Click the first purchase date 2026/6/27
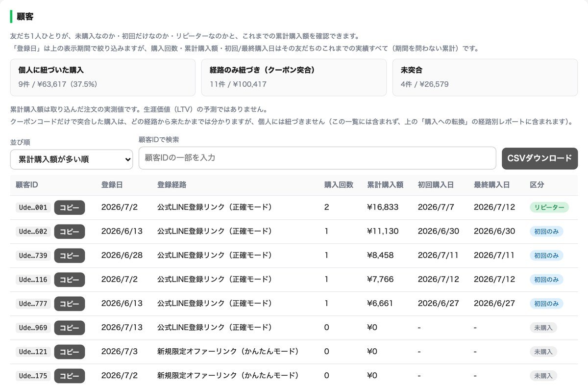This screenshot has height=386, width=588. pyautogui.click(x=439, y=304)
